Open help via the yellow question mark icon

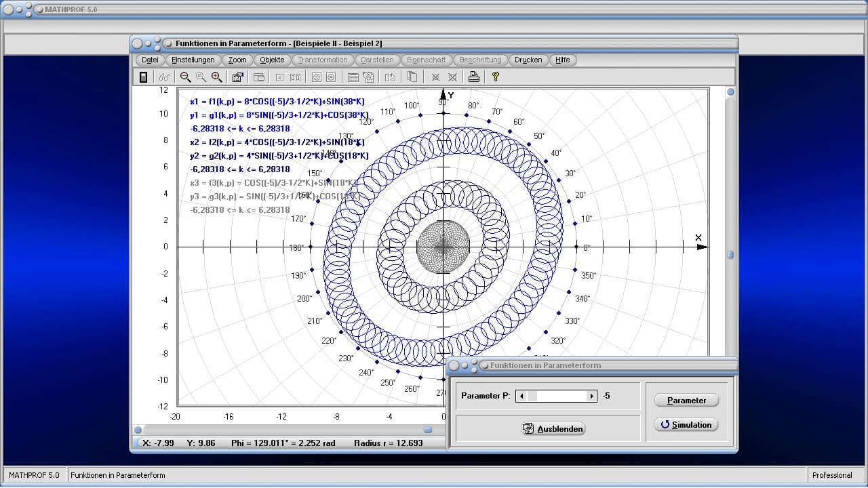(496, 77)
